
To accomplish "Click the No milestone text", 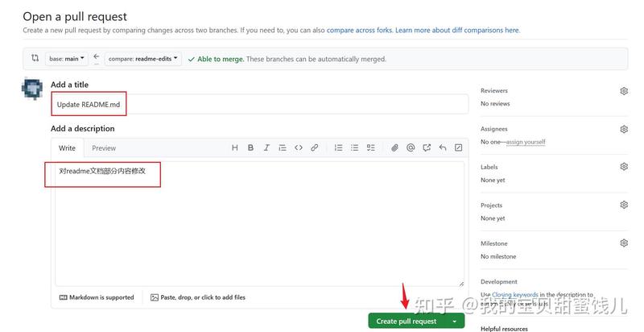I will (x=498, y=256).
